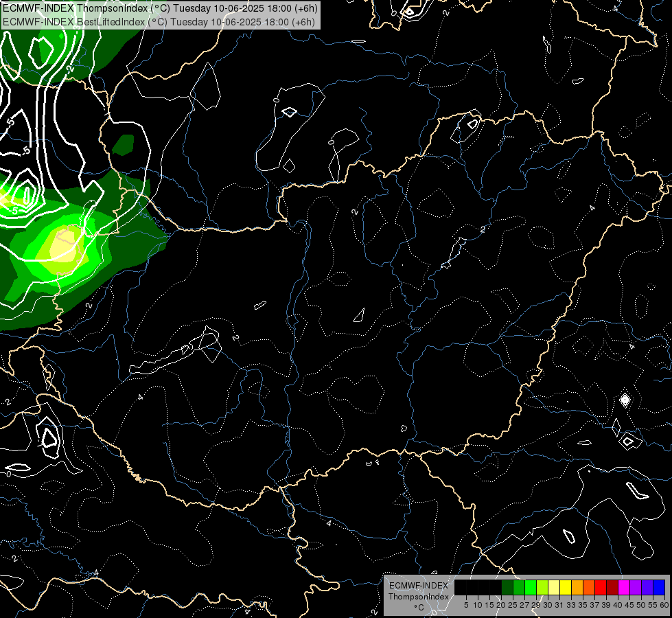This screenshot has height=618, width=672.
Task: Click the legend scale value '60'
Action: coord(664,605)
